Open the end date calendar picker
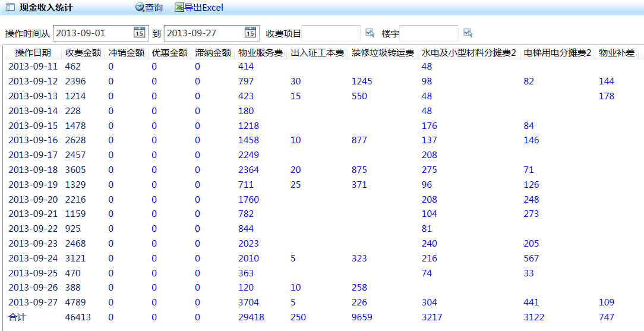The height and width of the screenshot is (331, 644). click(x=250, y=33)
